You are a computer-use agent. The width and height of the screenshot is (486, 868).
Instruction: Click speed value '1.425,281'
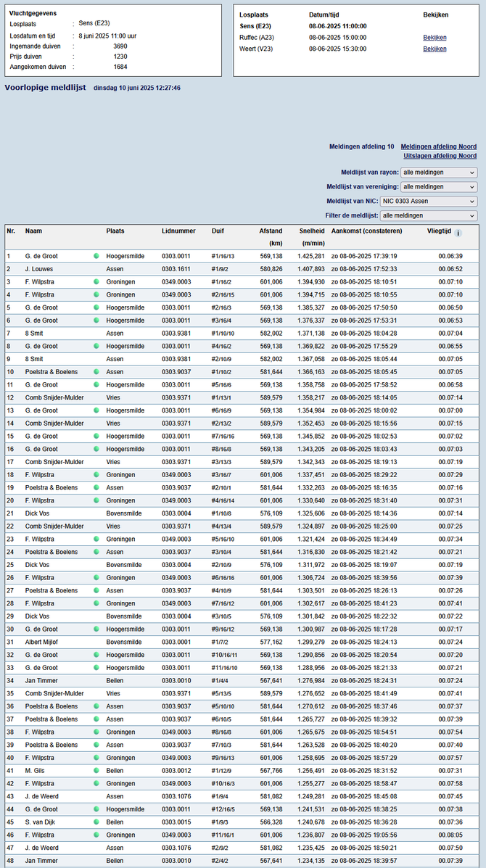click(312, 256)
